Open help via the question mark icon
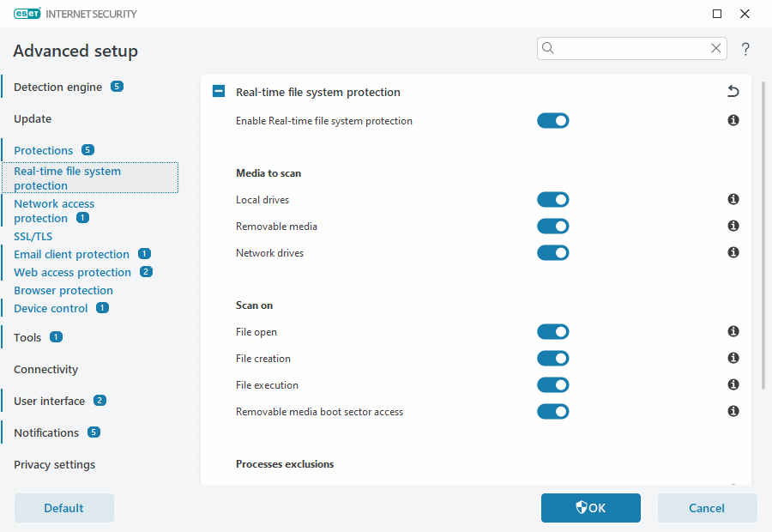The image size is (772, 532). point(745,49)
